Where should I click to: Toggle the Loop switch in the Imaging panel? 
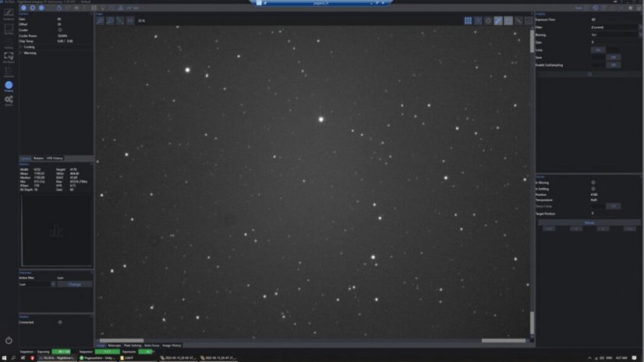[x=597, y=49]
